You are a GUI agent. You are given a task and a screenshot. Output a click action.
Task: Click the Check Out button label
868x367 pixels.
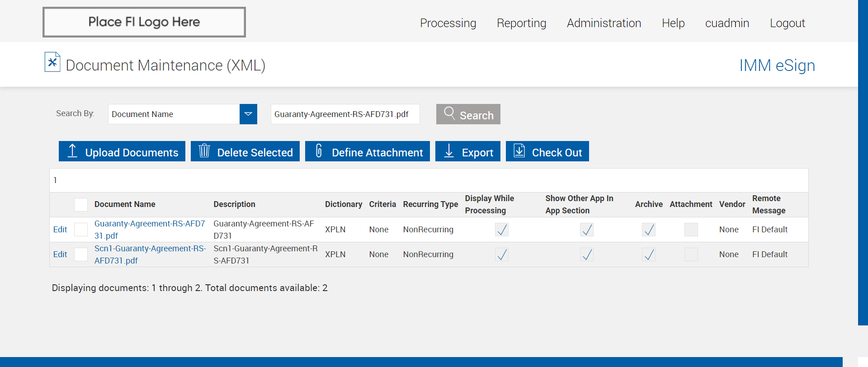coord(557,153)
